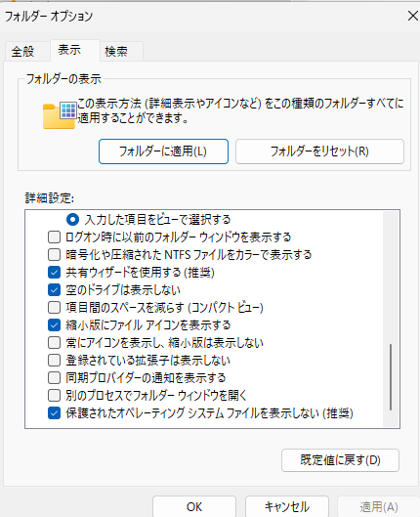Viewport: 420px width, 517px height.
Task: Click the フォルダーをリセット(R) button
Action: point(319,151)
